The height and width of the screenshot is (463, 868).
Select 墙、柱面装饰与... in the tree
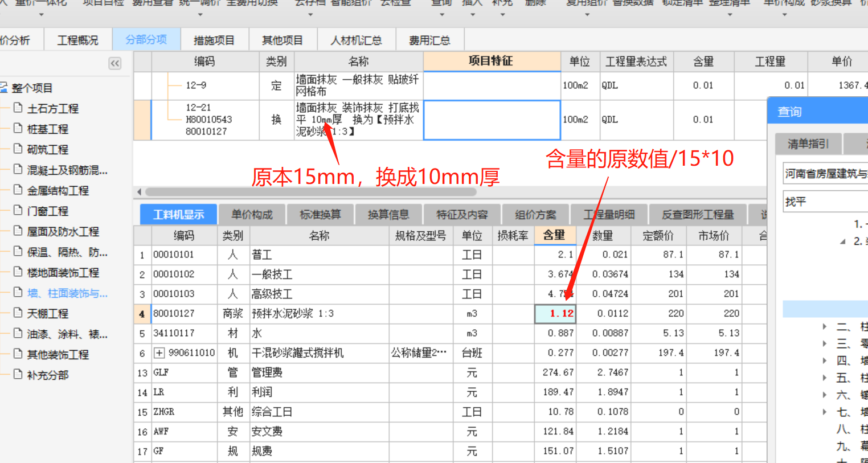click(67, 293)
